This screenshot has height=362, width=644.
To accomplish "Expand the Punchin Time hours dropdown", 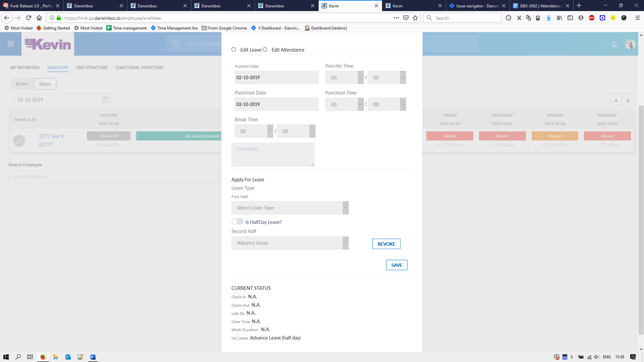I will [x=344, y=77].
